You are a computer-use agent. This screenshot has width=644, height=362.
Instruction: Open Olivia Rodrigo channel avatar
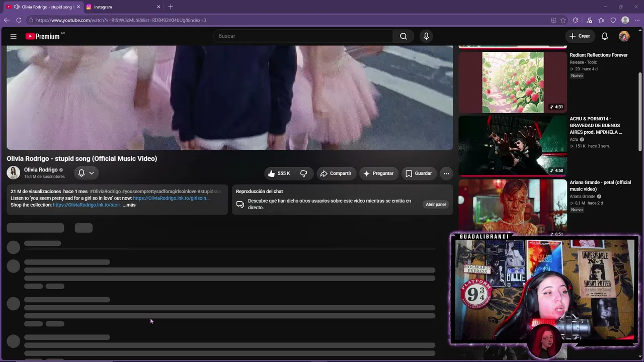click(x=14, y=173)
